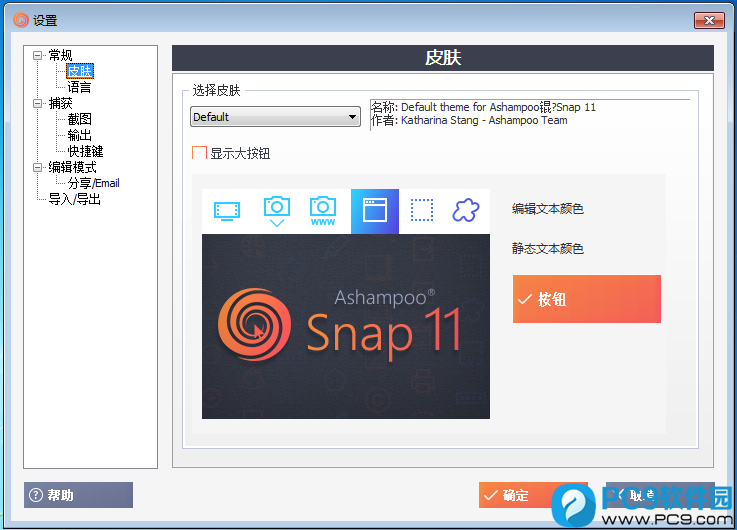Click the rectangular region capture icon
The image size is (737, 530).
422,210
